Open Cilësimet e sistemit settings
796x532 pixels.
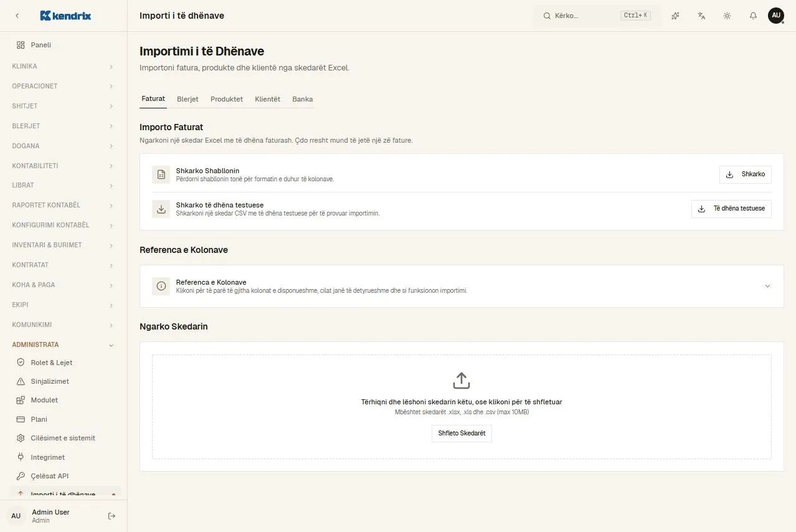point(64,438)
